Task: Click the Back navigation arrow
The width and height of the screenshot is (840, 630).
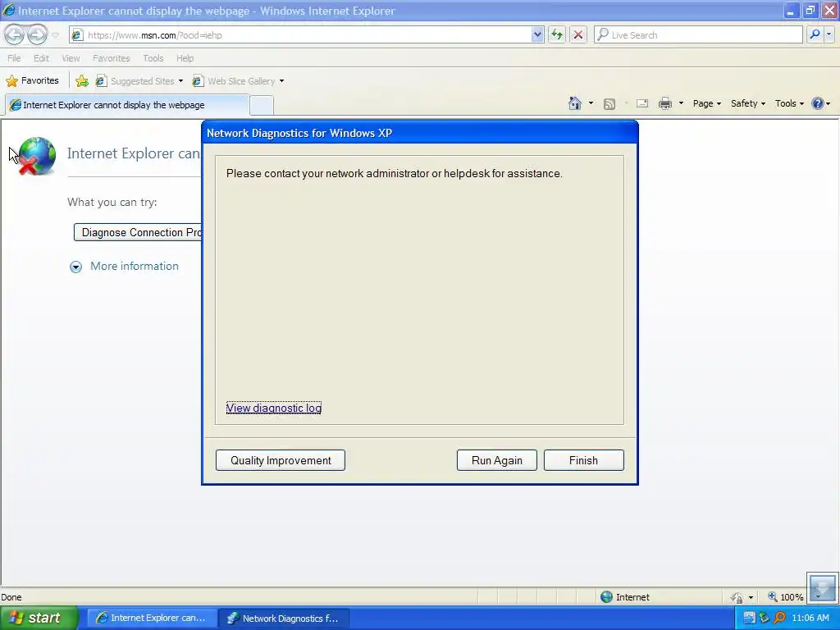Action: click(x=15, y=34)
